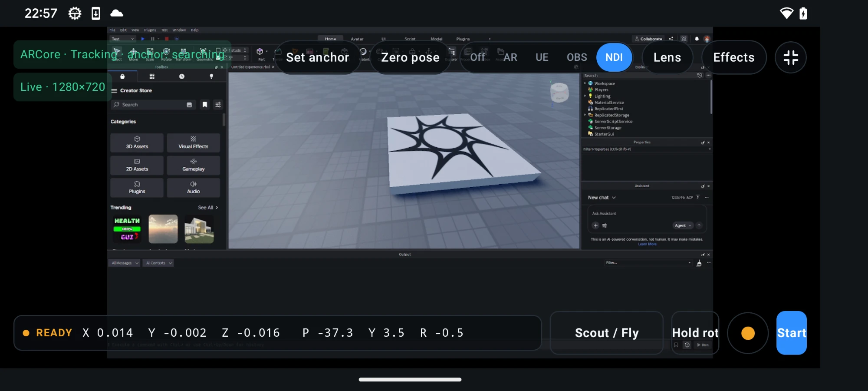
Task: Tap the Zero pose button
Action: point(410,57)
